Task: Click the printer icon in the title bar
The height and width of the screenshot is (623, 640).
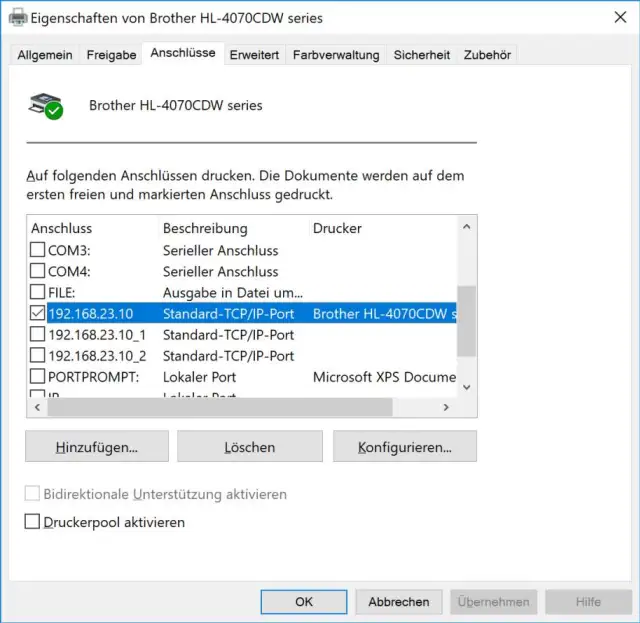Action: [18, 18]
